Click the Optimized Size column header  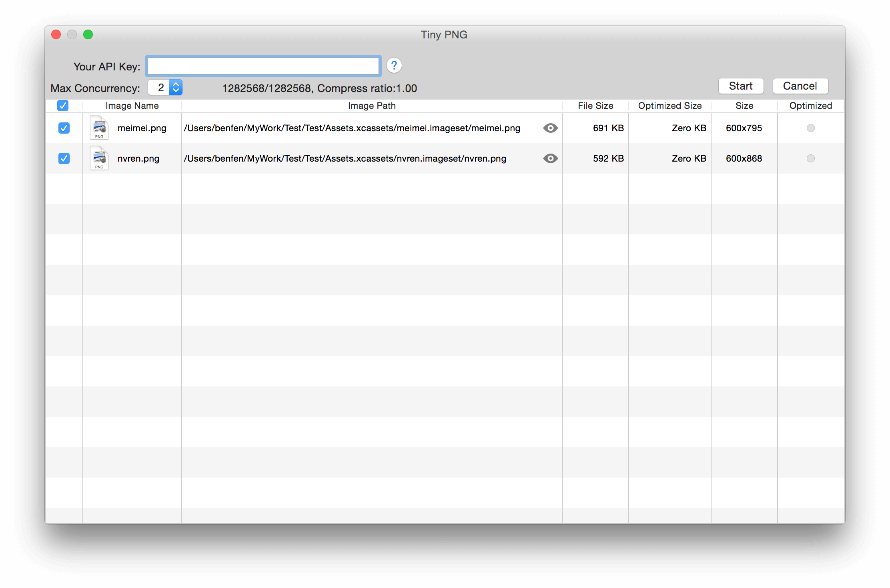pyautogui.click(x=670, y=106)
